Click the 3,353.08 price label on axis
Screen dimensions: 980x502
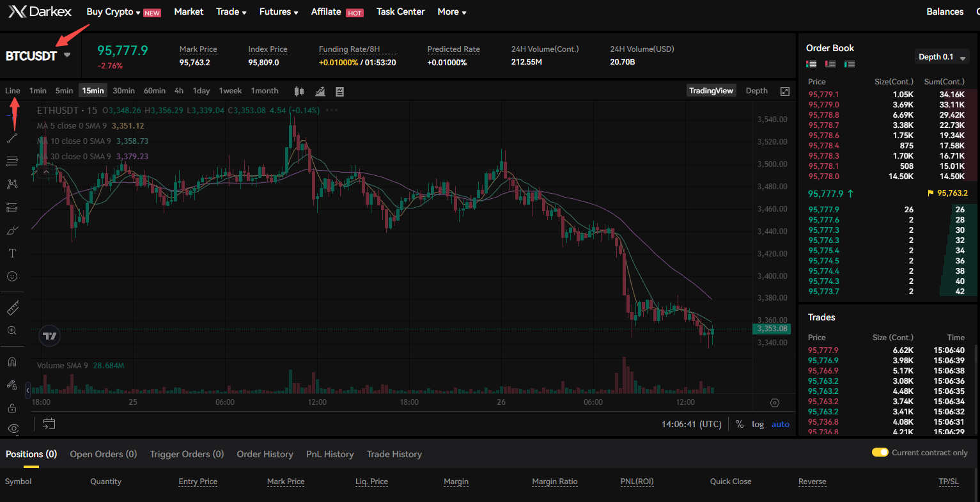773,329
